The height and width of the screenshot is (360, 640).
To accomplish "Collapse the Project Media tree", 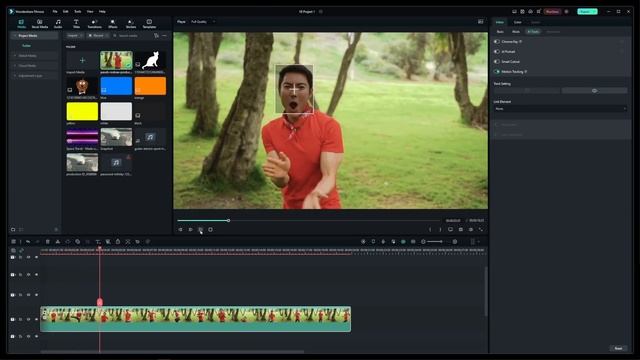I will pos(15,36).
